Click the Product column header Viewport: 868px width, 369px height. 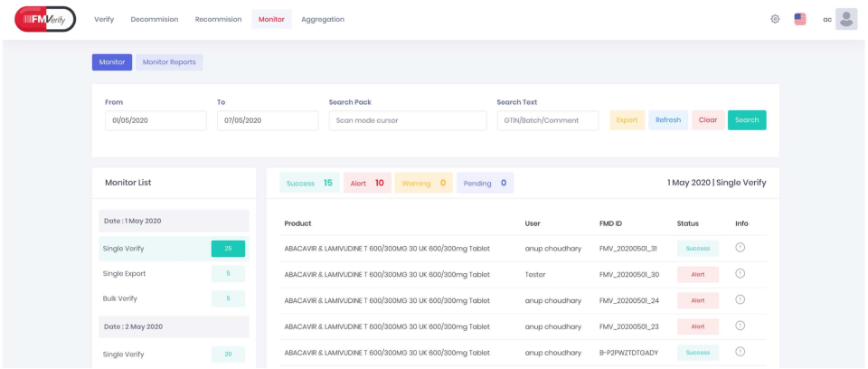[297, 223]
